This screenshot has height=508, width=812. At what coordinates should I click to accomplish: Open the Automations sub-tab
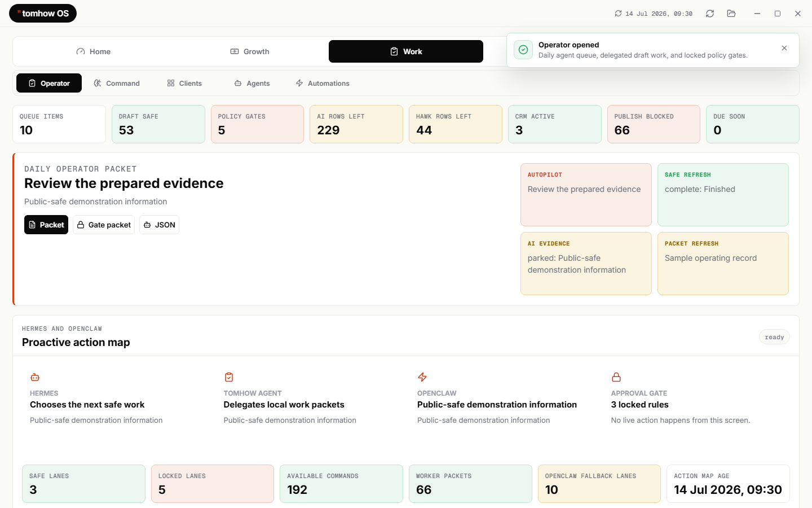(323, 83)
